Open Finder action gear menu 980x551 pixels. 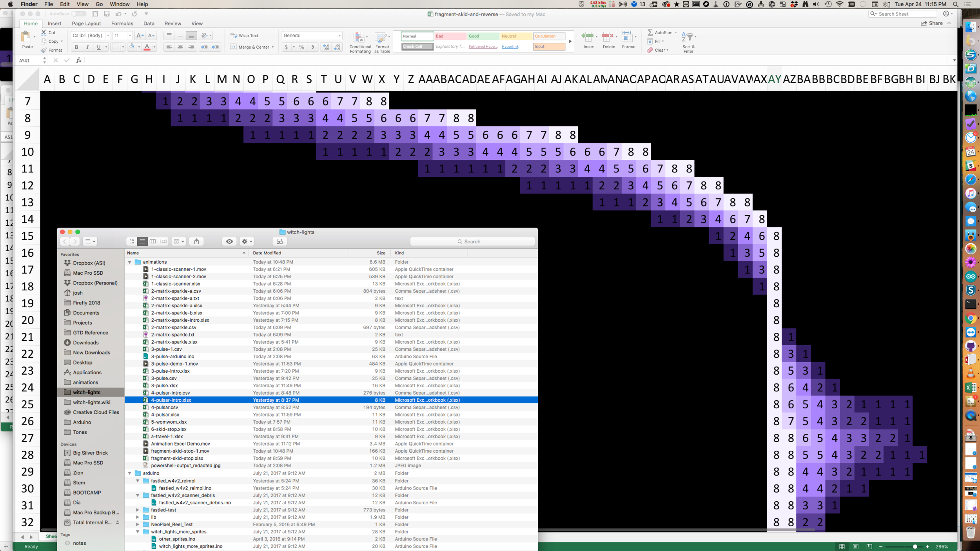(x=247, y=241)
